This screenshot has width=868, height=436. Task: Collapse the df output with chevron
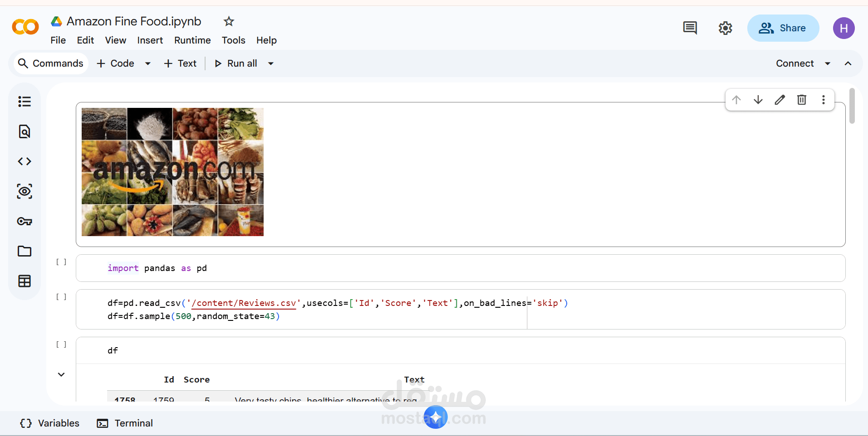[x=61, y=374]
